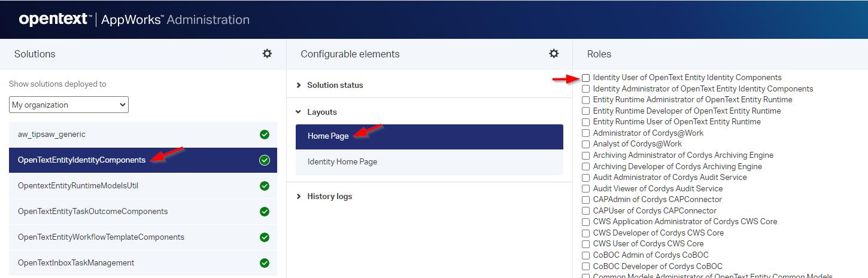The width and height of the screenshot is (868, 278).
Task: Tick the CWS Developer of Cordys CWS Core checkbox
Action: pos(586,233)
